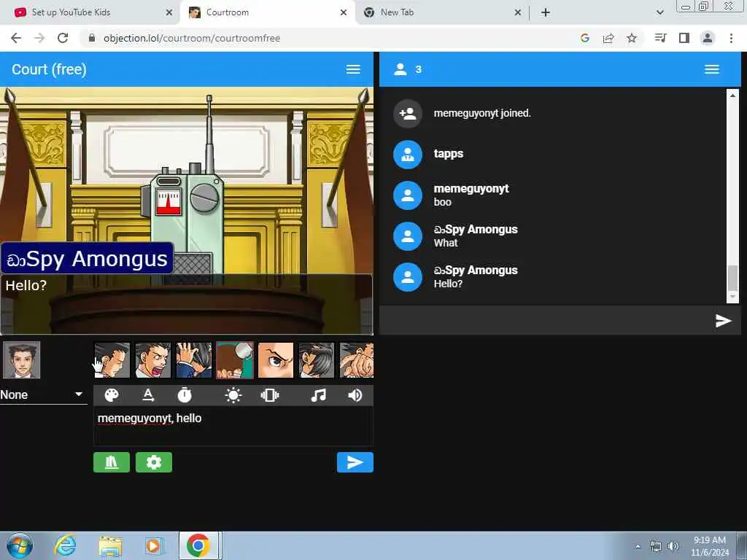The height and width of the screenshot is (560, 747).
Task: Click Spy Amongus avatar beside 'What'
Action: click(408, 236)
